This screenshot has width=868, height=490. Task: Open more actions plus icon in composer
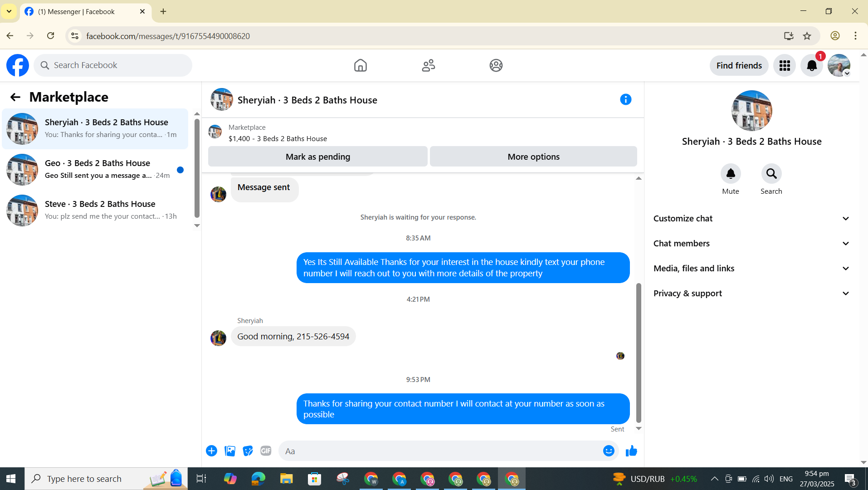click(211, 451)
